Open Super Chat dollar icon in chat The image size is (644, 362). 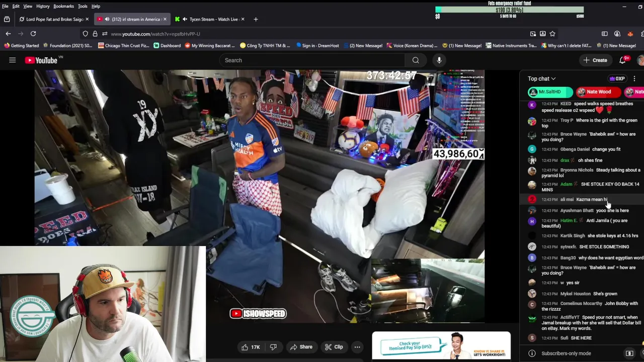pyautogui.click(x=629, y=353)
